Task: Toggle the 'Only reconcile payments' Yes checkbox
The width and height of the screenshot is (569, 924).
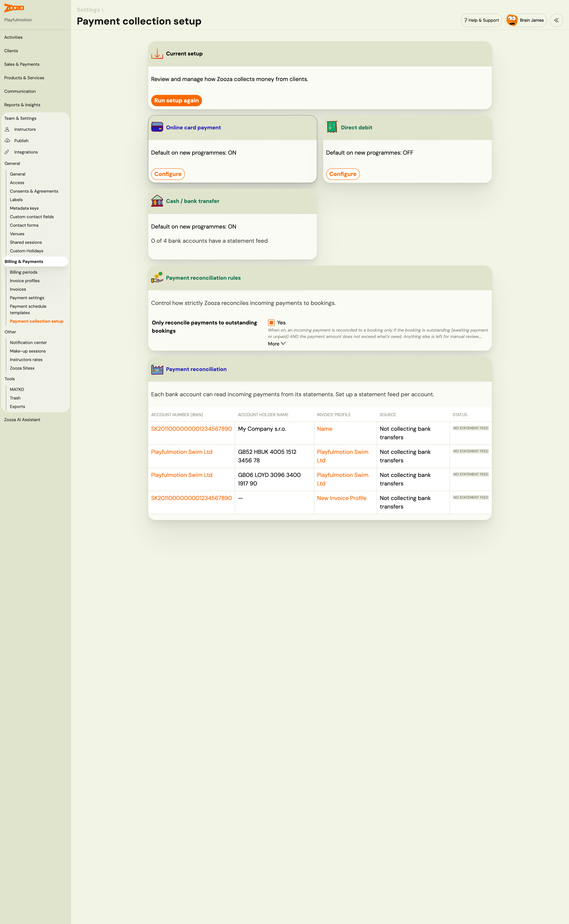Action: 271,323
